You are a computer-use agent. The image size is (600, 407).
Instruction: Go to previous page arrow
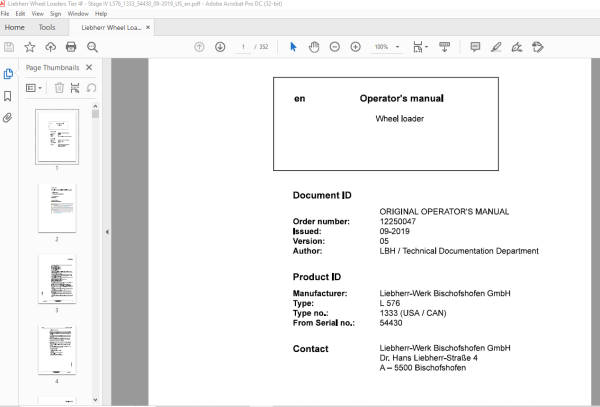199,47
